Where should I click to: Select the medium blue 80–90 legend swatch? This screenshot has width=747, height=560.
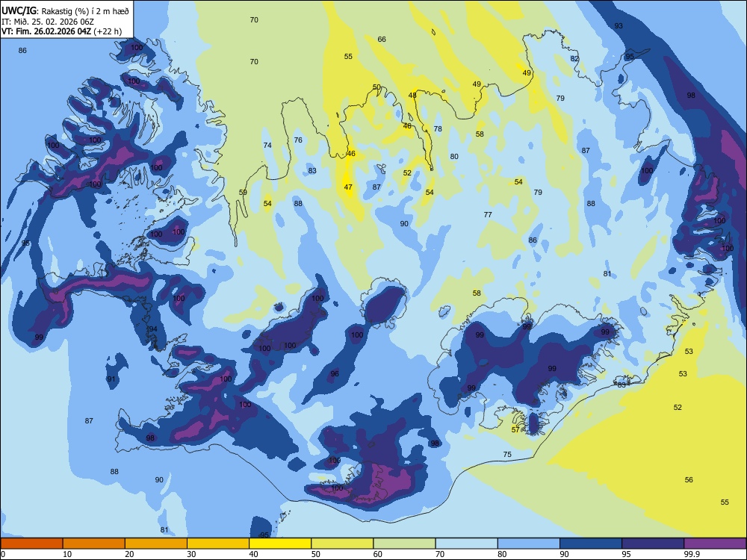coord(528,544)
